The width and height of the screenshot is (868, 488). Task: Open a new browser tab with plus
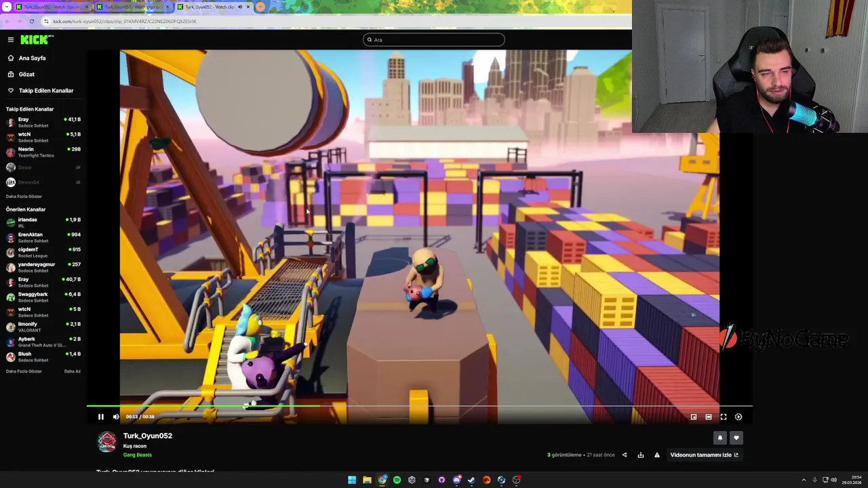coord(260,7)
